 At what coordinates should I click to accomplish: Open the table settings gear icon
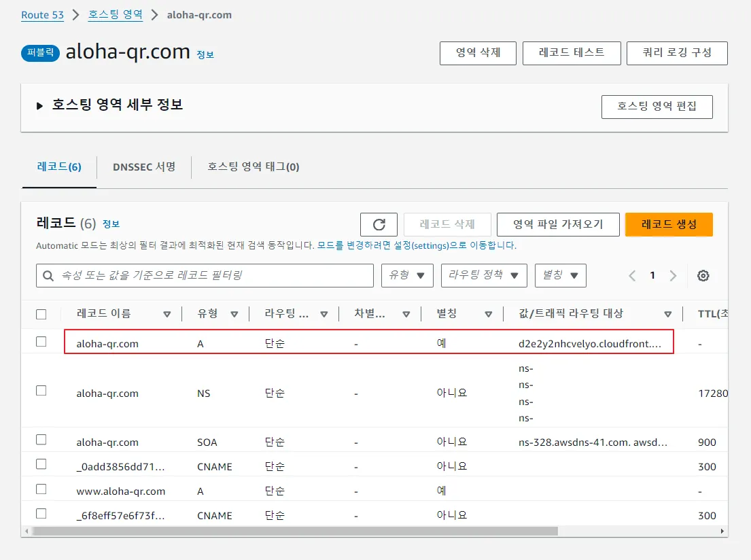(703, 275)
